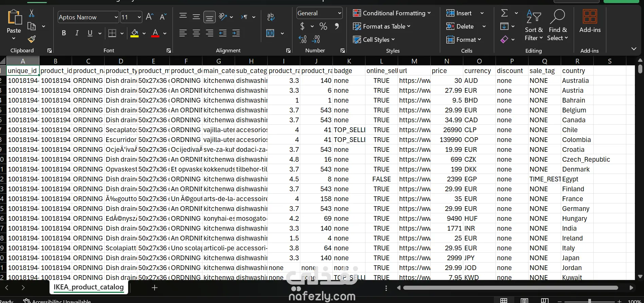Click Wrap Text icon
Image resolution: width=644 pixels, height=303 pixels.
(x=271, y=17)
